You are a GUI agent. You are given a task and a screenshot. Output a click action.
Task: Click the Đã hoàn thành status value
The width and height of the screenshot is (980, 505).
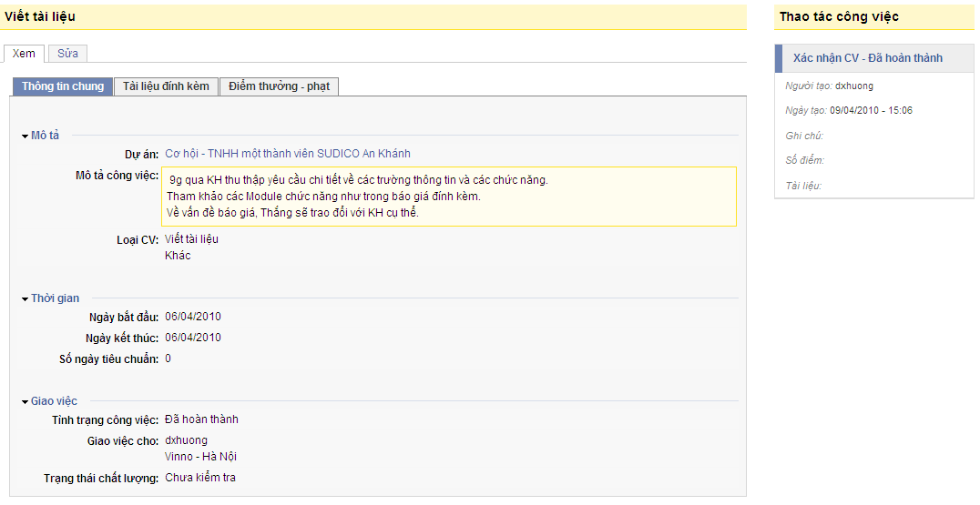click(x=201, y=419)
